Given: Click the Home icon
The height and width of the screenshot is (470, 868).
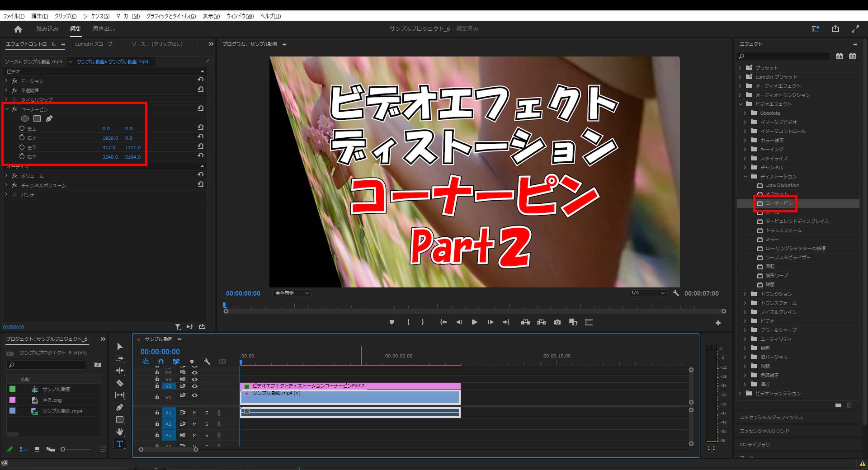Looking at the screenshot, I should pyautogui.click(x=18, y=29).
